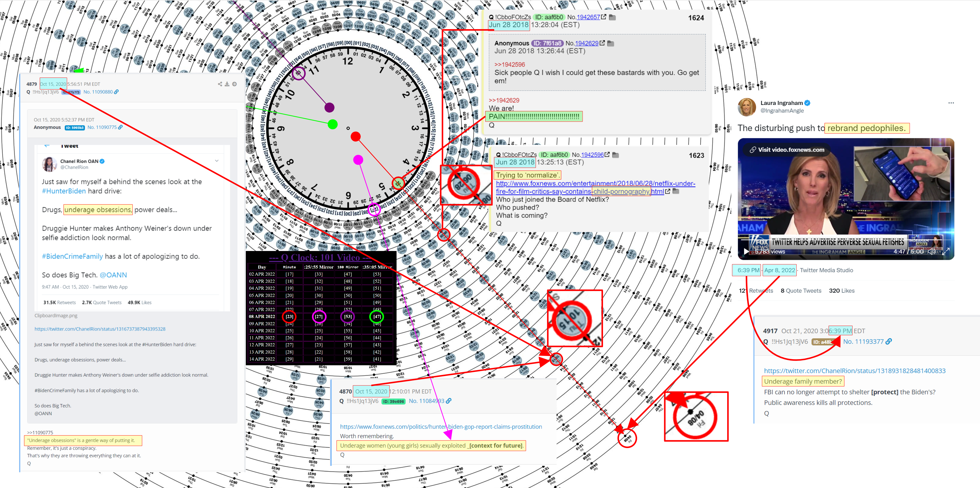This screenshot has width=980, height=488.
Task: Click the right-arrow go icon on post 4879
Action: (x=234, y=84)
